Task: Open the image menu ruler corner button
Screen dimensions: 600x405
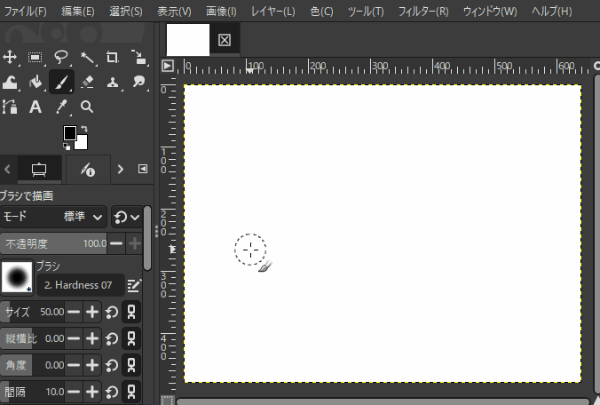Action: (x=167, y=66)
